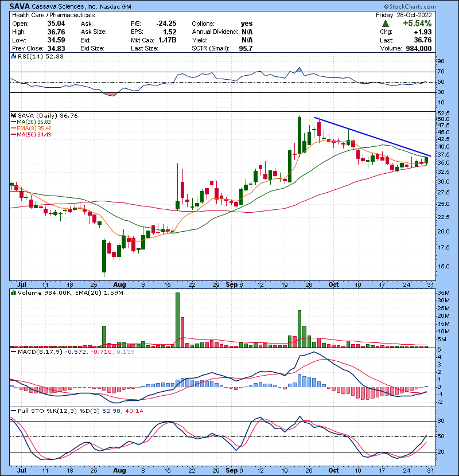Click the Sep label on price chart axis
Image resolution: width=459 pixels, height=476 pixels.
click(x=231, y=285)
